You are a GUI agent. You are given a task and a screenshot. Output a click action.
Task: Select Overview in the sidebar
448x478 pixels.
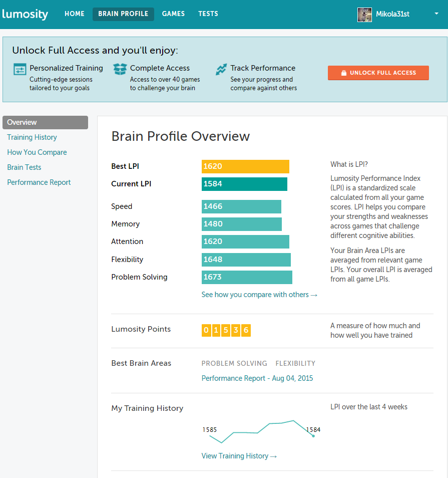pyautogui.click(x=46, y=122)
